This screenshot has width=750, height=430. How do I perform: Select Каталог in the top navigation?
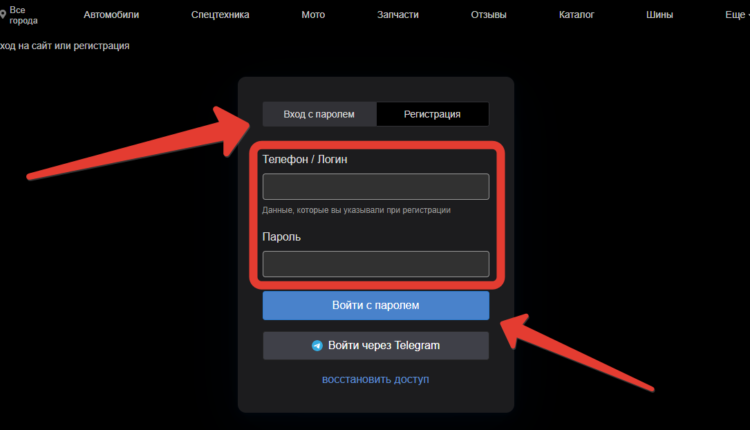pos(577,15)
